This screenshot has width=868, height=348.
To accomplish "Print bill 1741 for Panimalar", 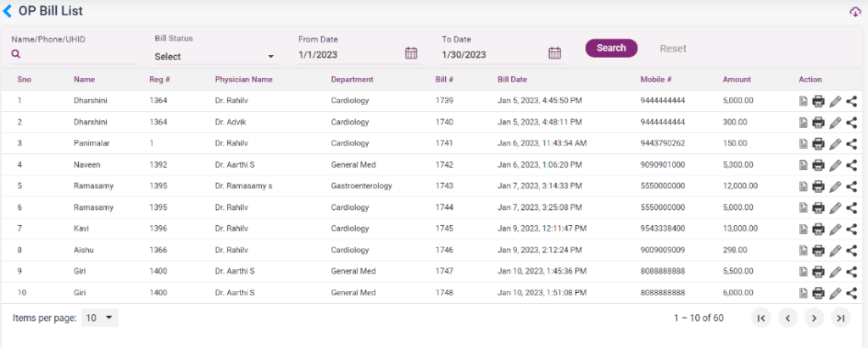I will 818,144.
